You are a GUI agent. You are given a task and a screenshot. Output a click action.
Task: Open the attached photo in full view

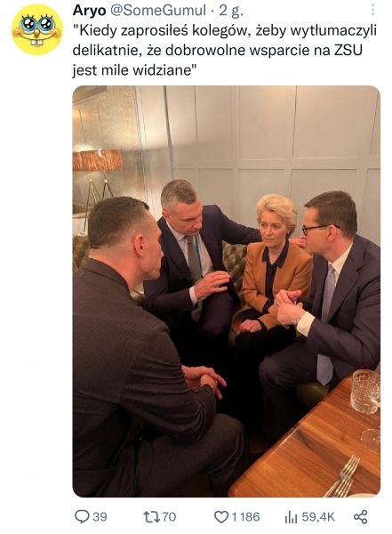click(227, 291)
